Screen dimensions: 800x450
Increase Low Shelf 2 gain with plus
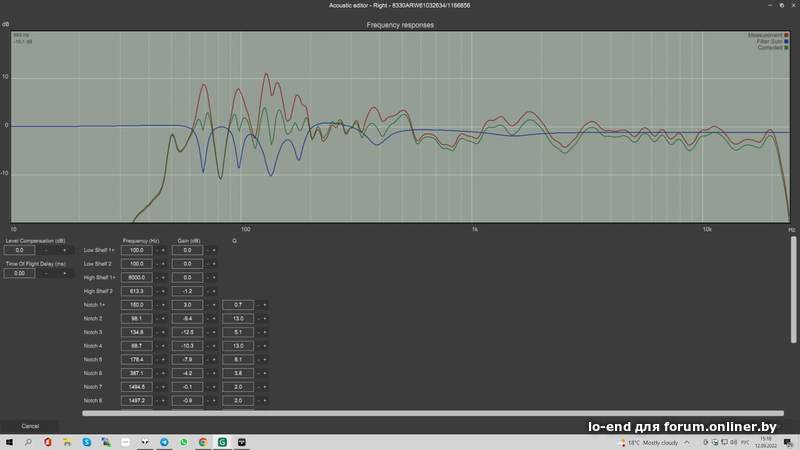coord(214,264)
